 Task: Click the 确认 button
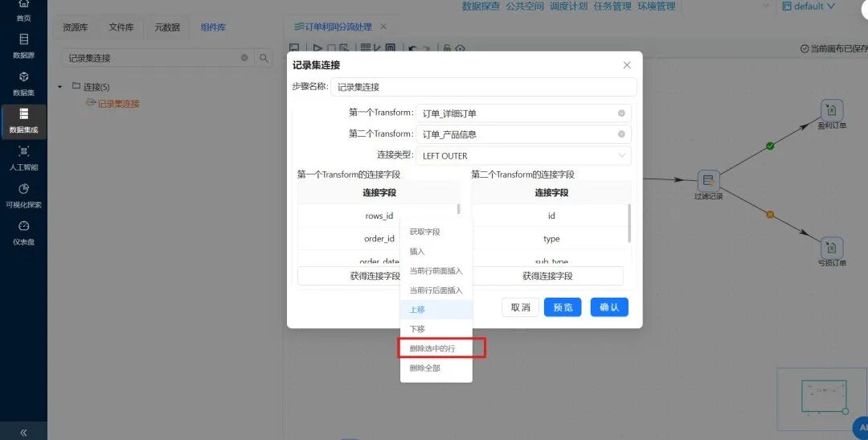point(609,307)
